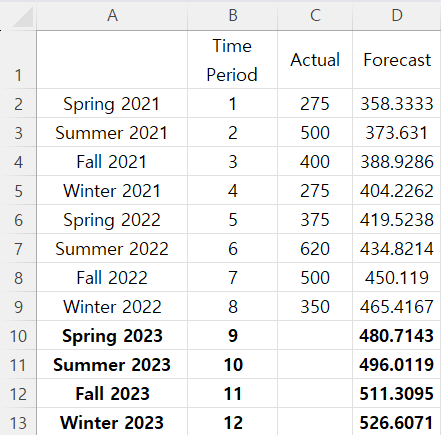Click forecast cell 526.6071

point(397,422)
